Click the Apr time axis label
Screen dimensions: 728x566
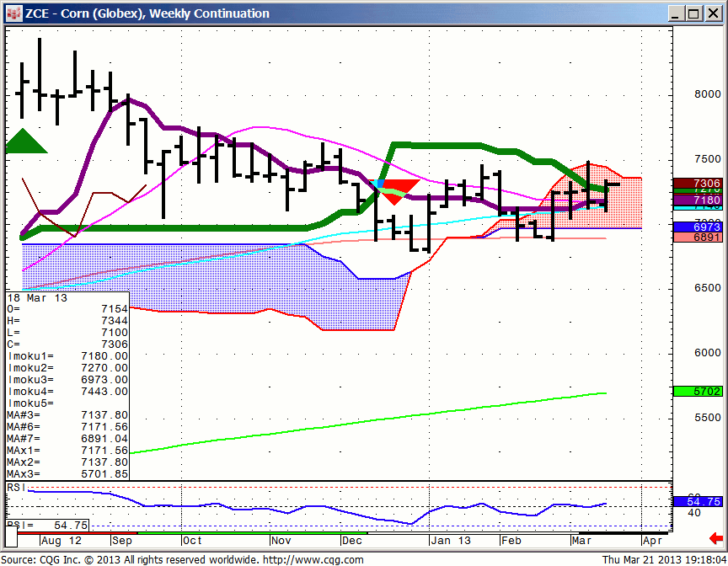(x=652, y=541)
